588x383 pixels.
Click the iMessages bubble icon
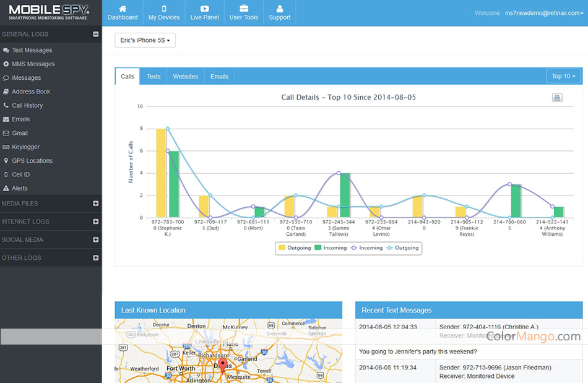tap(6, 78)
